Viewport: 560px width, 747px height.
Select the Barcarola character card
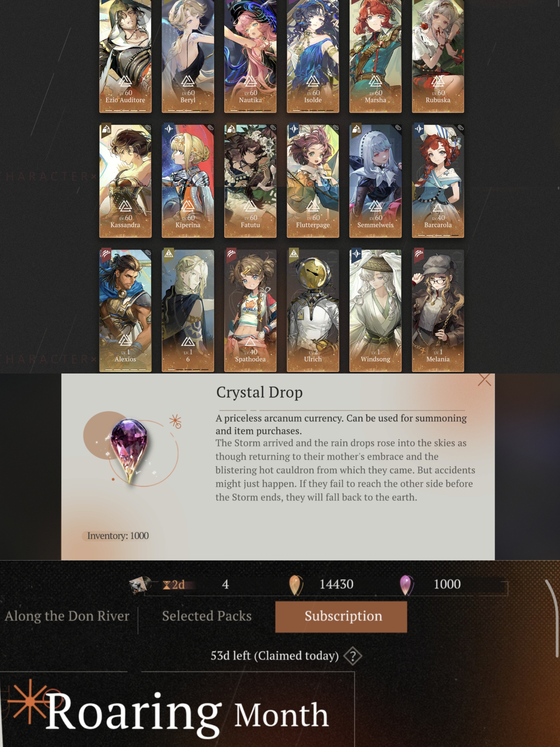[x=438, y=181]
